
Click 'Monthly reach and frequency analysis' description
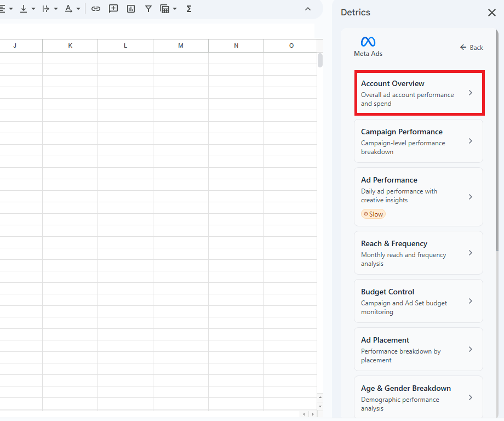[403, 259]
